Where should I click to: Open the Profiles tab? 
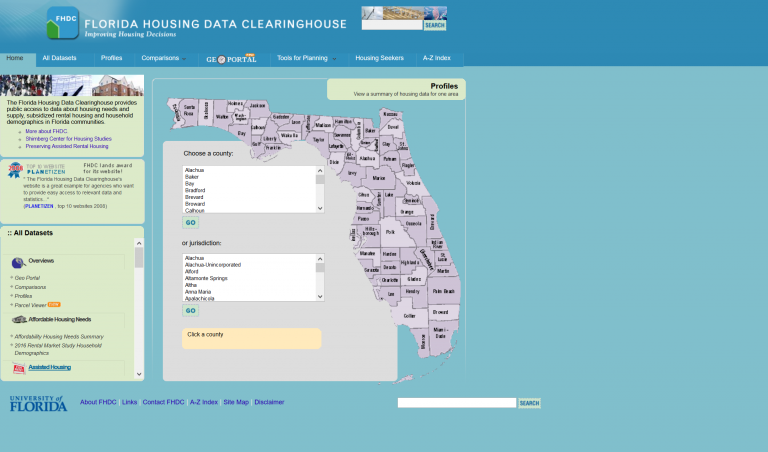111,59
